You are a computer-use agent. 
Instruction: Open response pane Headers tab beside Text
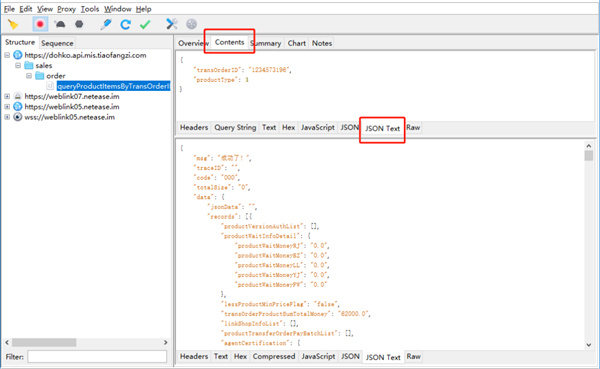click(194, 356)
